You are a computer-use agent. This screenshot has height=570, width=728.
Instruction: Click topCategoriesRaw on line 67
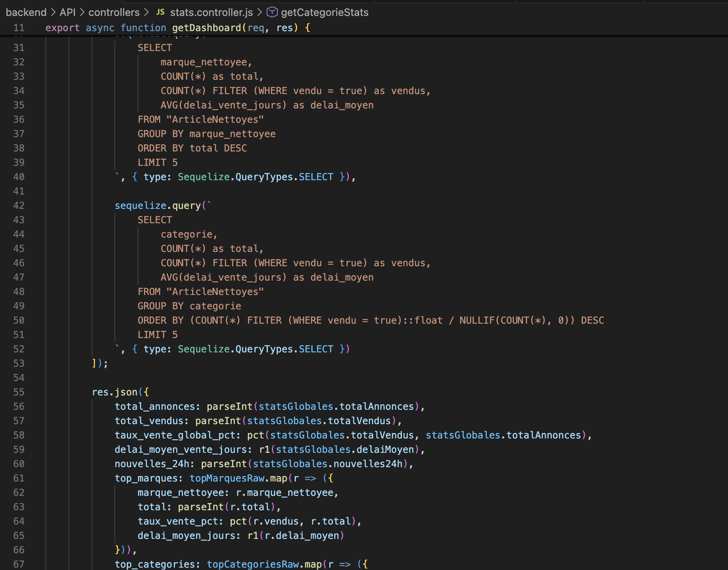pyautogui.click(x=253, y=564)
